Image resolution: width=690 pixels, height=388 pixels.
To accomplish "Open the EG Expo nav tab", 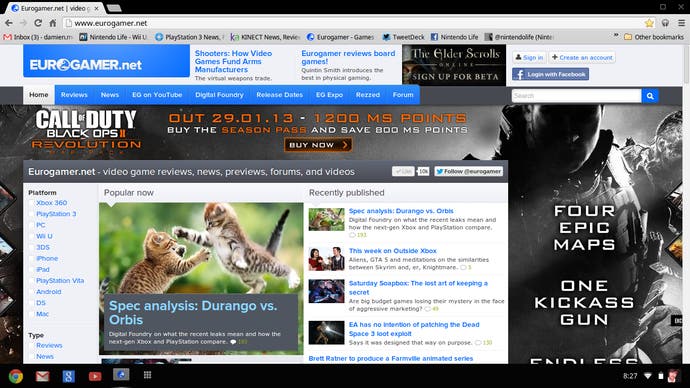I will [x=329, y=95].
